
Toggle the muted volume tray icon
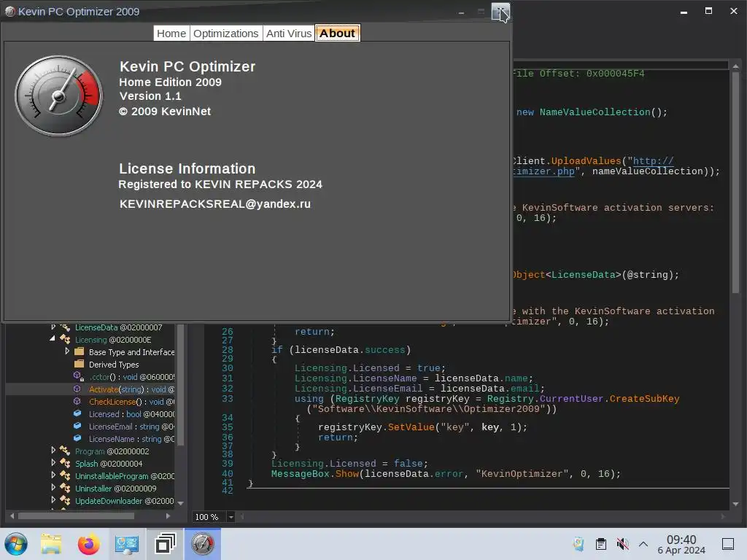622,544
